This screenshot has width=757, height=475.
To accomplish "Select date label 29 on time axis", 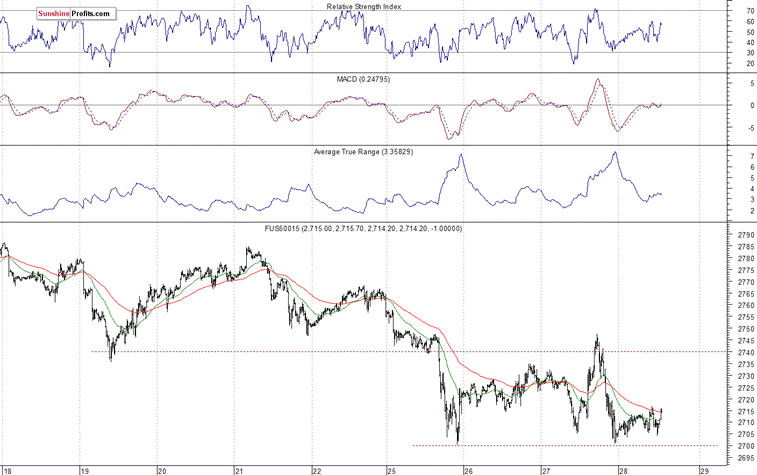I will (704, 470).
